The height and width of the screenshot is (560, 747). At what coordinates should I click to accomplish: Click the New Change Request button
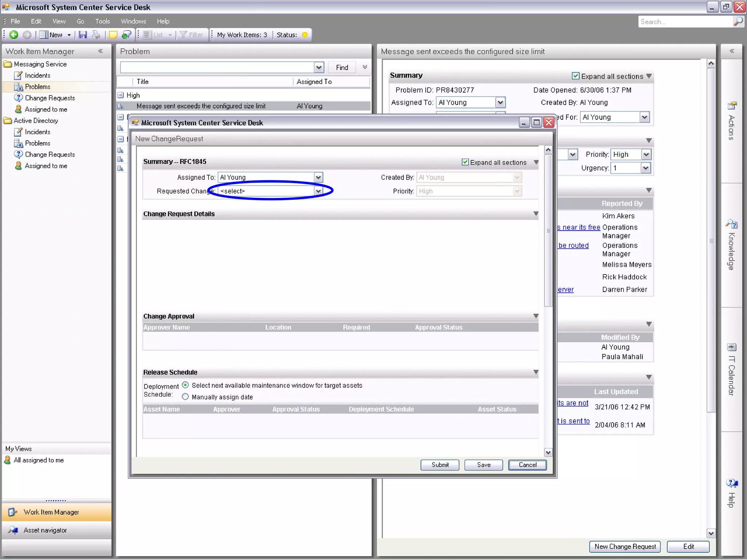tap(624, 547)
